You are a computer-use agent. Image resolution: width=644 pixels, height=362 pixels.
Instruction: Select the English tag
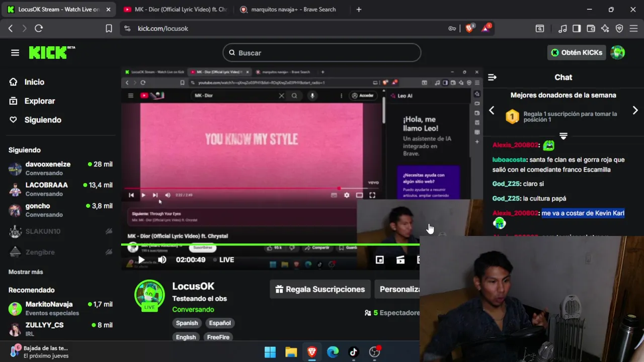click(186, 337)
